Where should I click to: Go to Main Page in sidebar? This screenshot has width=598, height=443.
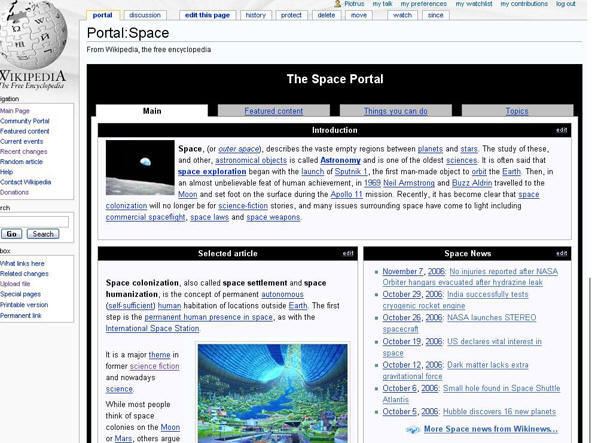pyautogui.click(x=14, y=111)
